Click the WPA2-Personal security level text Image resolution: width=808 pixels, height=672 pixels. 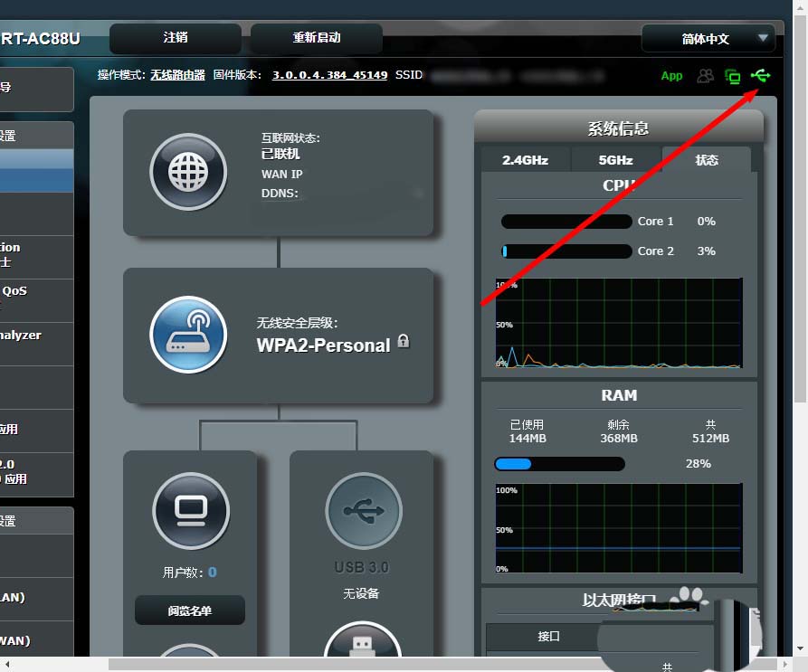coord(323,345)
